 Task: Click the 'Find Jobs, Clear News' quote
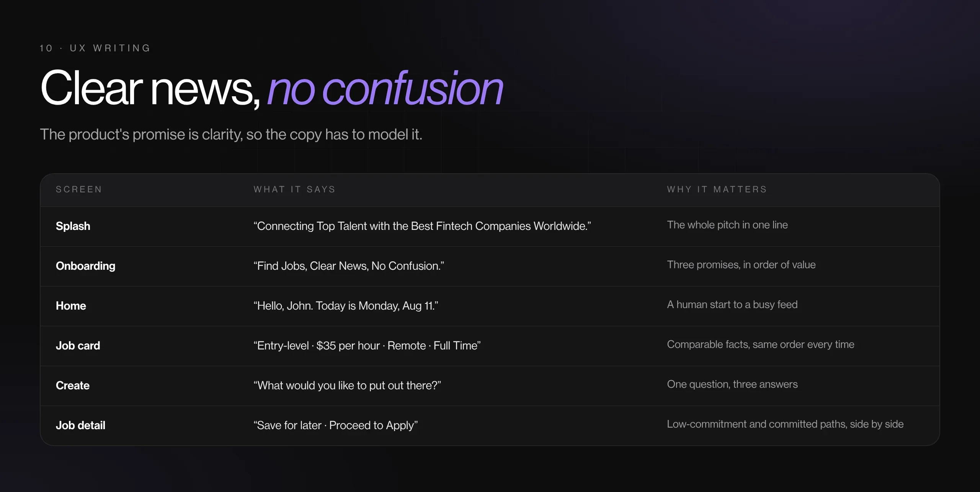(349, 266)
